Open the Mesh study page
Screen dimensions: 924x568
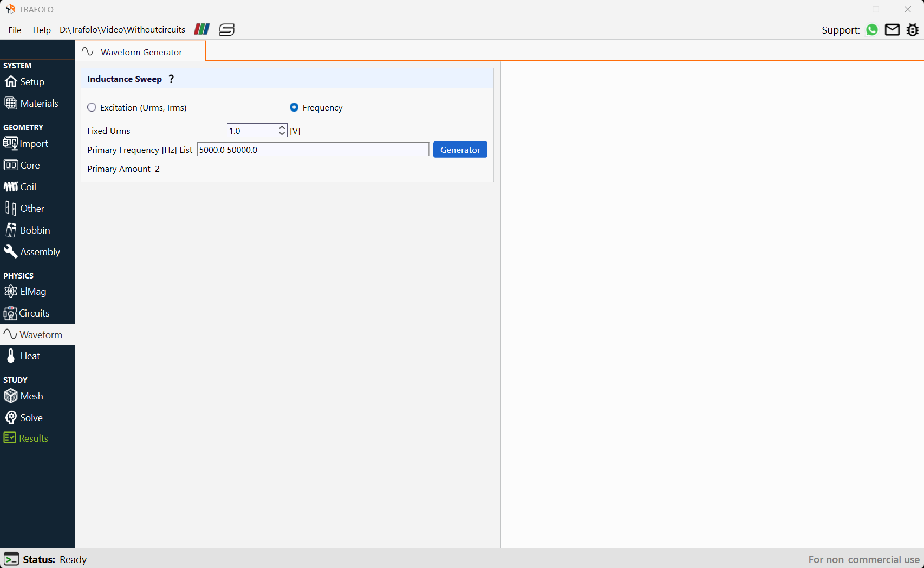23,396
